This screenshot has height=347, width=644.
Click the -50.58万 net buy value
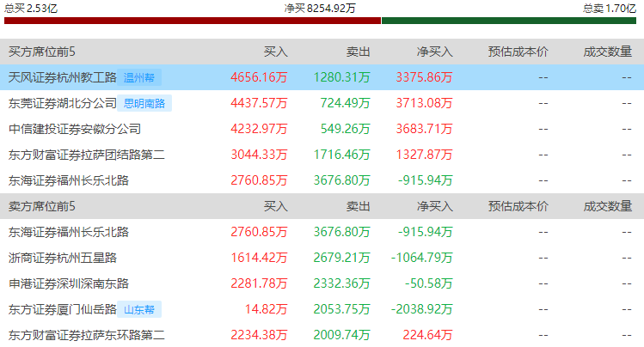click(x=428, y=283)
